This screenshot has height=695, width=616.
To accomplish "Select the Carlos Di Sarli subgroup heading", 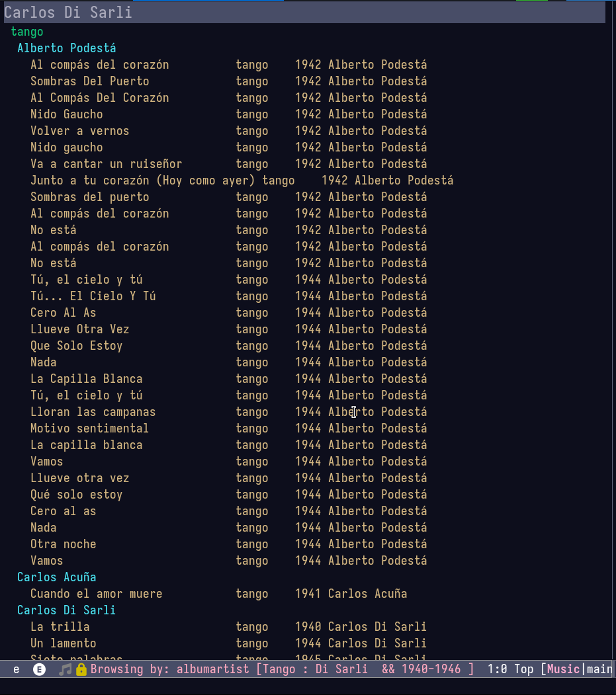I will 67,610.
